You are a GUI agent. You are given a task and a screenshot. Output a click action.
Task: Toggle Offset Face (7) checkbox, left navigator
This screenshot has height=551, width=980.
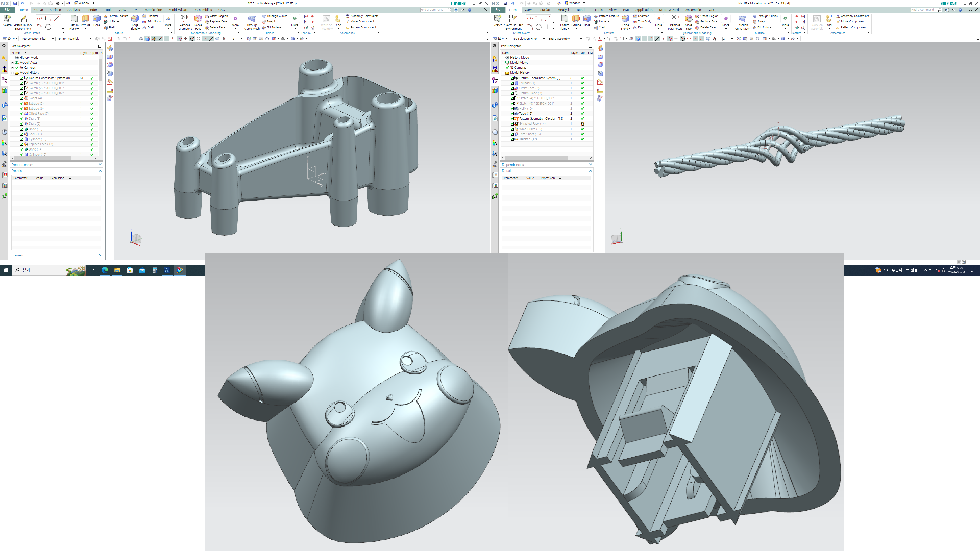(x=21, y=113)
